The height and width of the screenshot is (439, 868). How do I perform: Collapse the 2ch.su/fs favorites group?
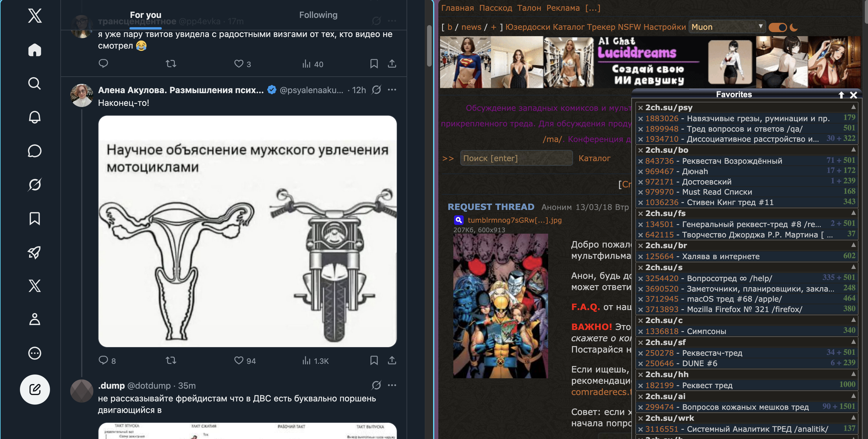tap(853, 213)
